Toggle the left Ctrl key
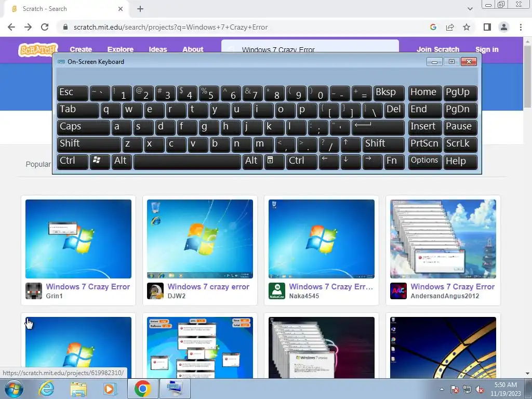Viewport: 532px width, 399px height. click(x=73, y=162)
